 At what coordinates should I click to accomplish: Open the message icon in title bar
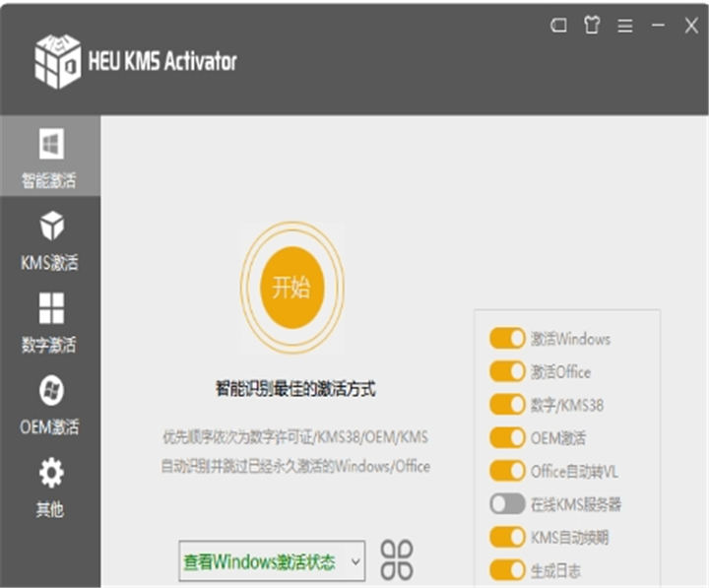[x=559, y=25]
